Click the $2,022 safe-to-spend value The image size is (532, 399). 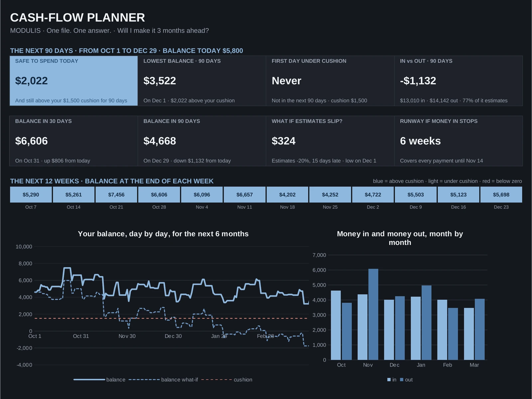point(31,81)
